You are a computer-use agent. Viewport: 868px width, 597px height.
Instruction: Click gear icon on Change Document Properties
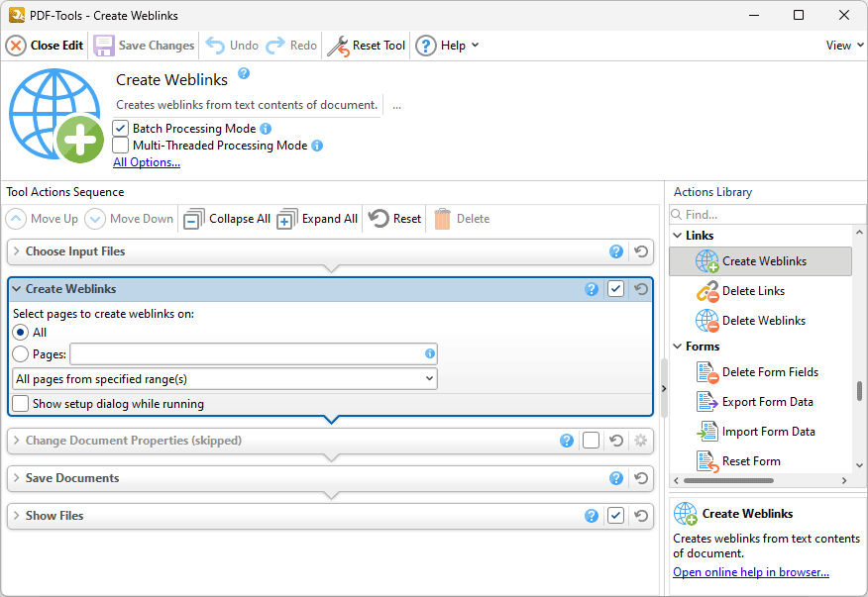coord(641,441)
